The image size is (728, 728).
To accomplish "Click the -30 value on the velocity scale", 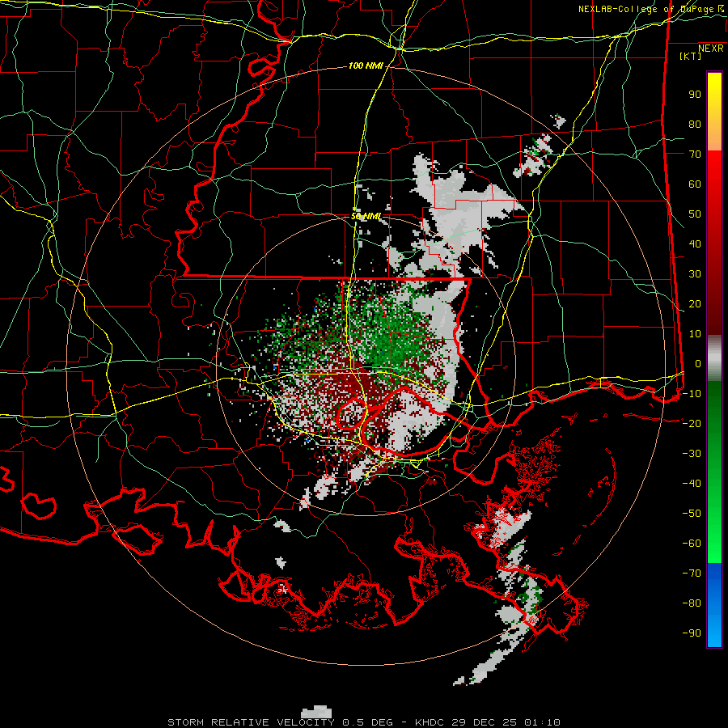I will pyautogui.click(x=692, y=454).
